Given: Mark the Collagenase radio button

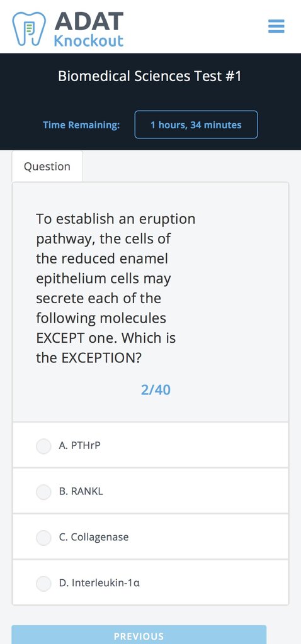Looking at the screenshot, I should pos(43,538).
